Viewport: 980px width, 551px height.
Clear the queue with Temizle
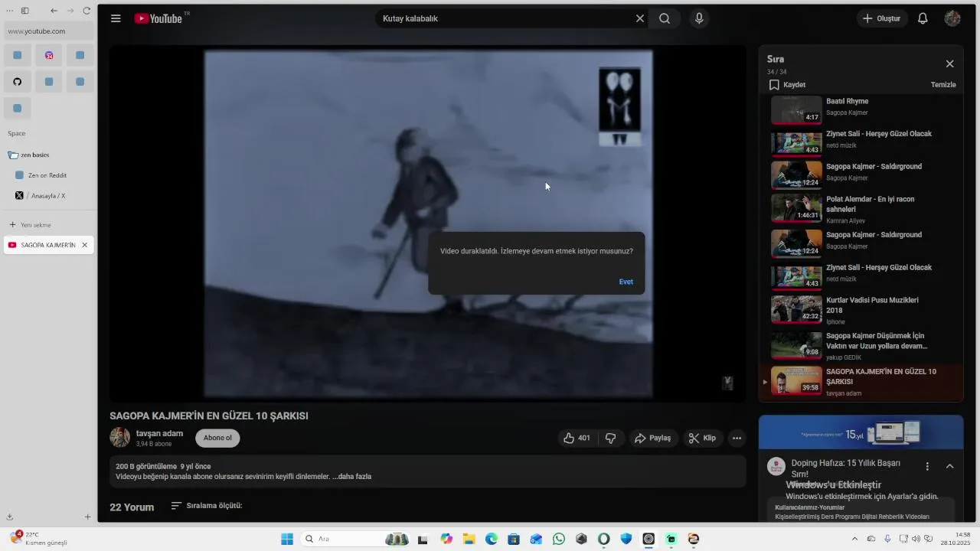coord(943,85)
